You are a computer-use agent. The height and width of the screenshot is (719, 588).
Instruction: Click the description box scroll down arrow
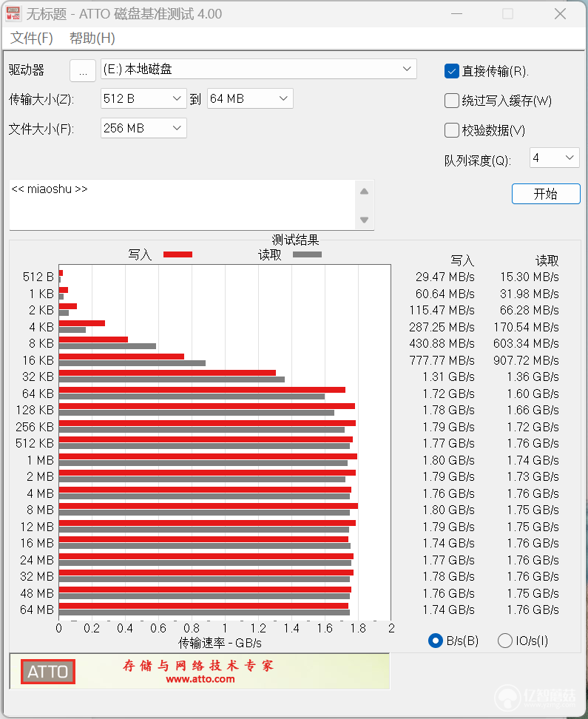[x=364, y=220]
